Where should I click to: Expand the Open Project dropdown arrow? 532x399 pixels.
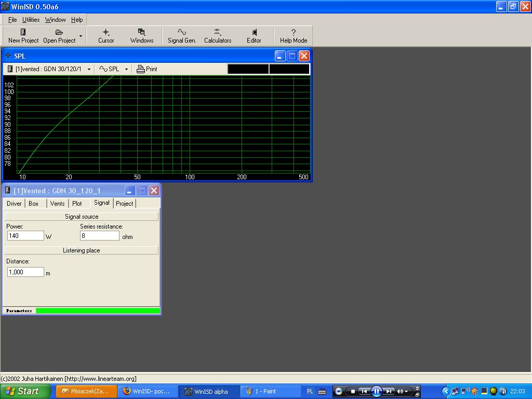coord(81,36)
